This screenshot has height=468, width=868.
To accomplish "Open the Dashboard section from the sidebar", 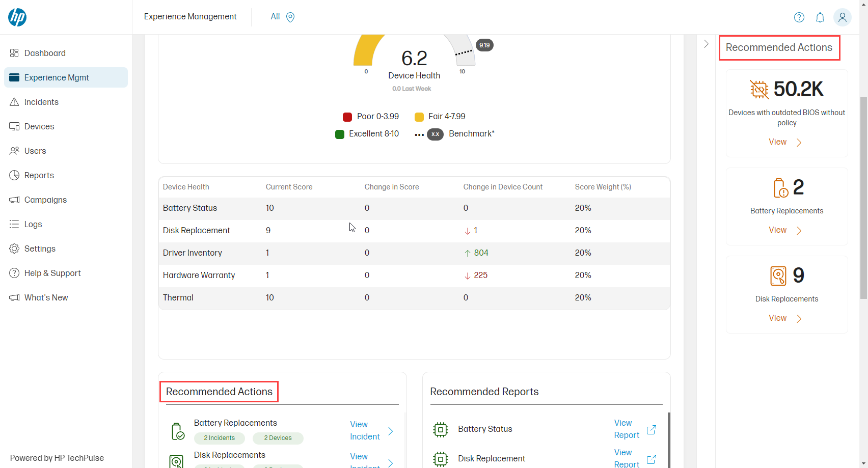I will coord(45,52).
